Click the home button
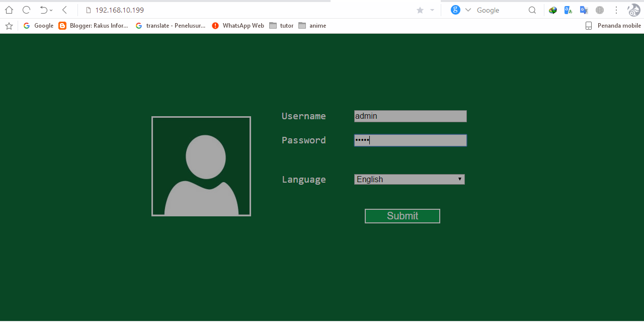 pos(9,10)
